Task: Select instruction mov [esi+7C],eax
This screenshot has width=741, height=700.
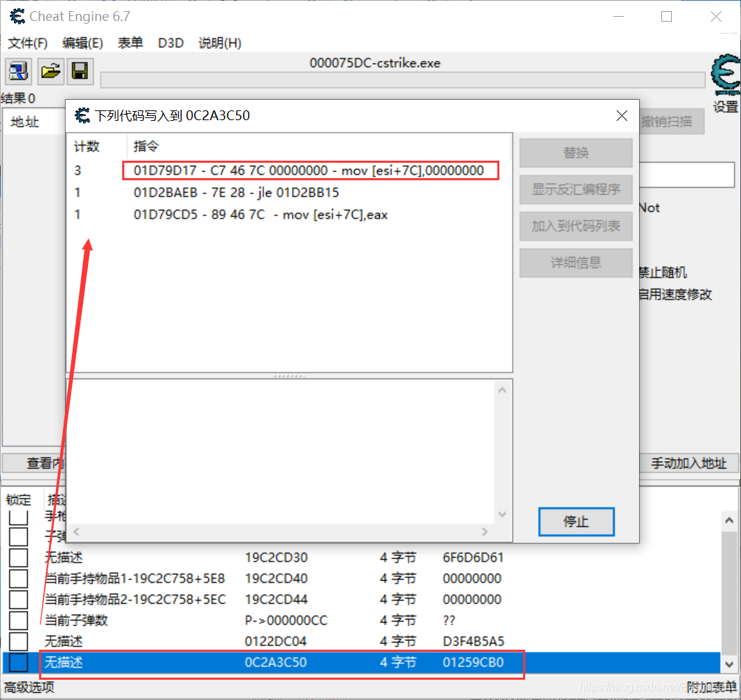Action: pos(261,215)
